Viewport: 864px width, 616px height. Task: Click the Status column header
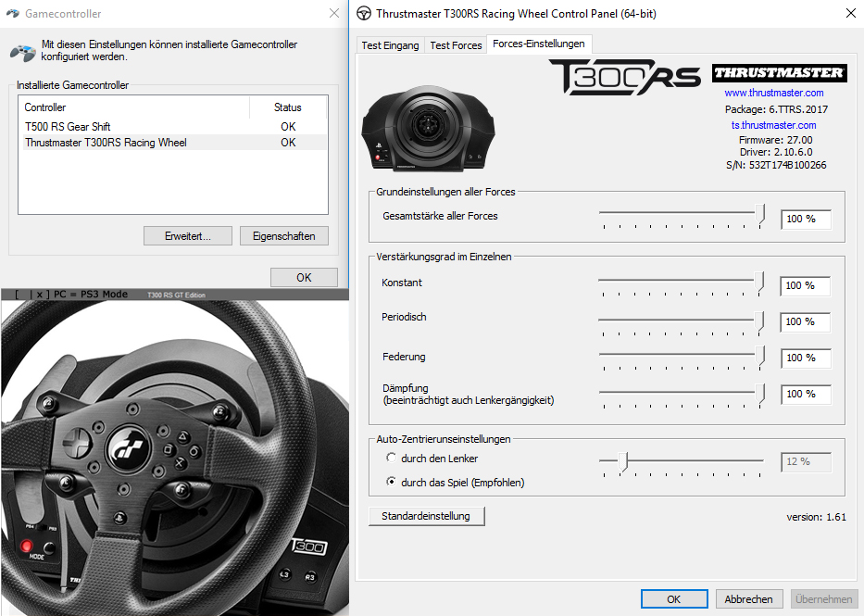288,107
